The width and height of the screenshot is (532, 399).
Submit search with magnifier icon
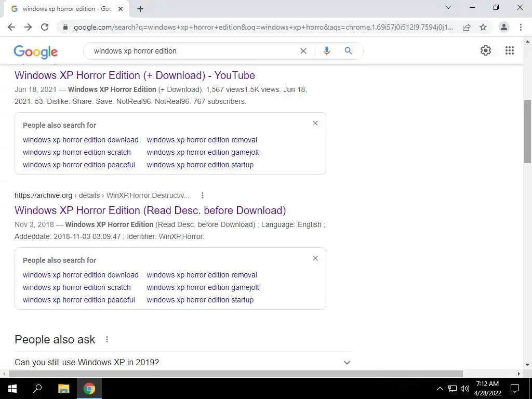(x=348, y=51)
